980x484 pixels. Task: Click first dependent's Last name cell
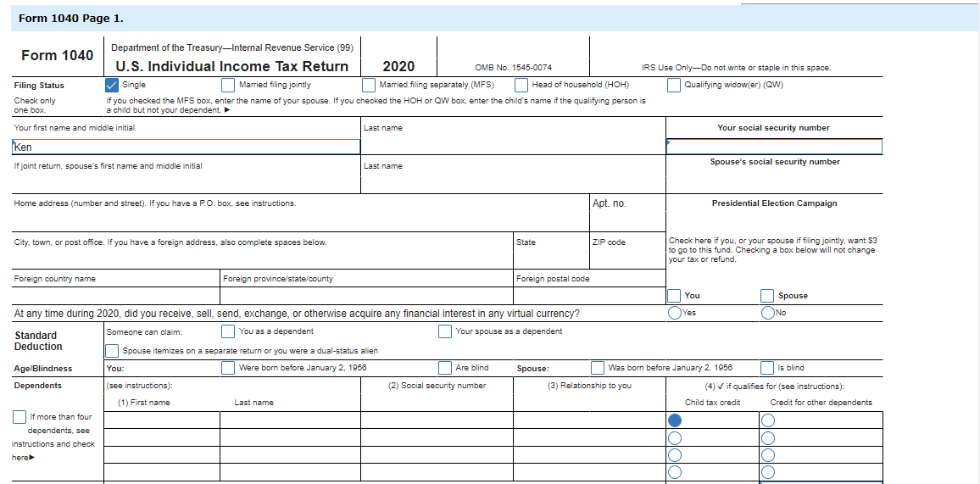point(291,420)
